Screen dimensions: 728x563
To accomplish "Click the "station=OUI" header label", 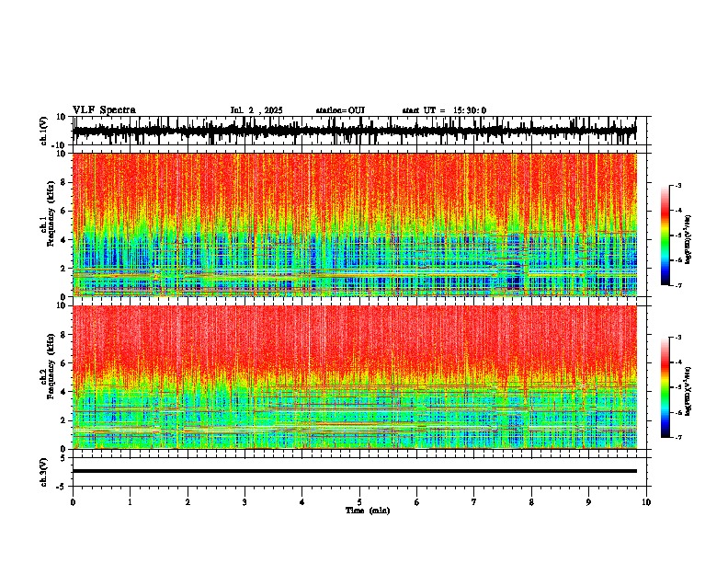I will click(340, 110).
